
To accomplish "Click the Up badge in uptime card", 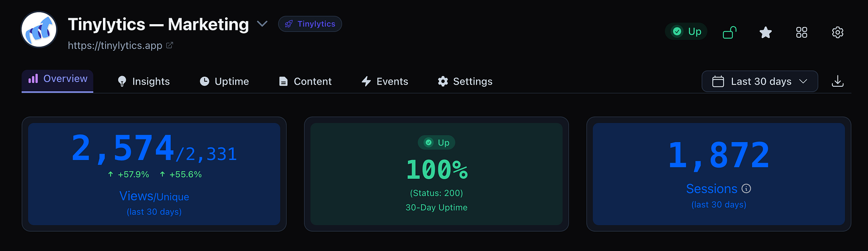I will 437,143.
